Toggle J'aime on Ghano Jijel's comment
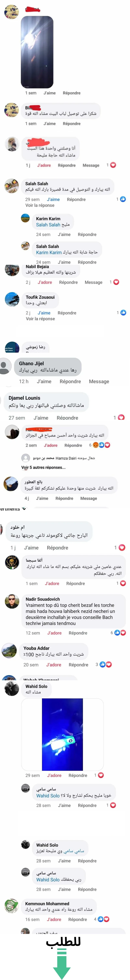This screenshot has width=130, height=980. (x=44, y=381)
